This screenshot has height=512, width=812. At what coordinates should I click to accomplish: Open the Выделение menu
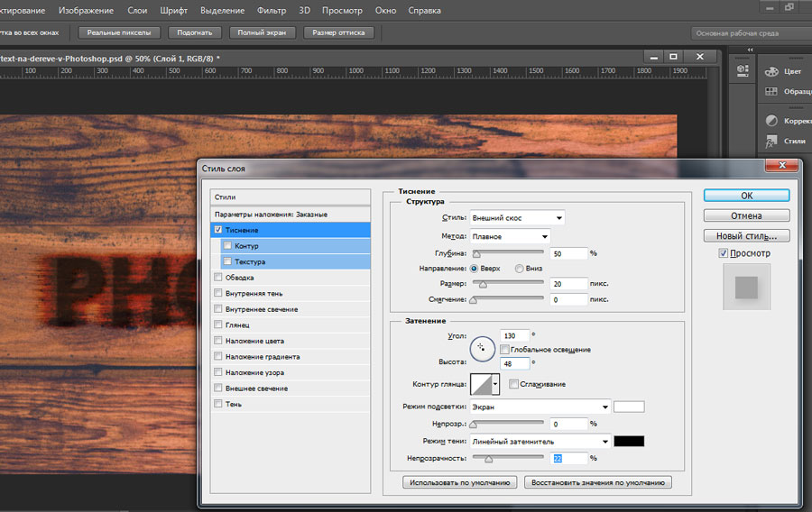(x=222, y=10)
